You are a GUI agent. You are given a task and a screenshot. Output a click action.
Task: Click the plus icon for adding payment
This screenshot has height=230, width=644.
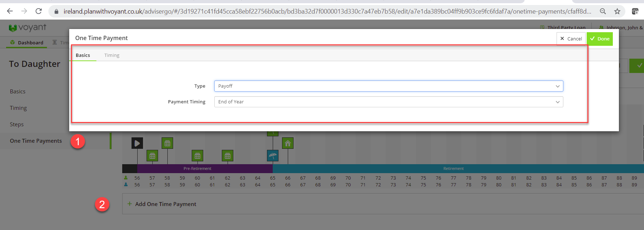(x=130, y=204)
